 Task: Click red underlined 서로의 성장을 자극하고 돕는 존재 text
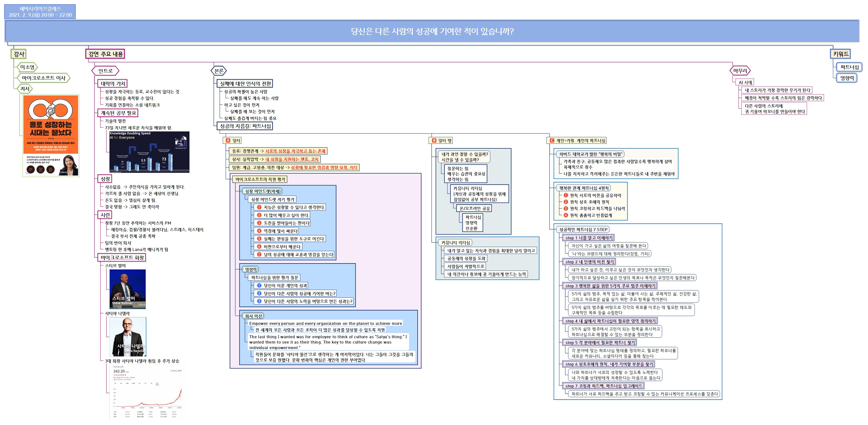click(x=295, y=151)
